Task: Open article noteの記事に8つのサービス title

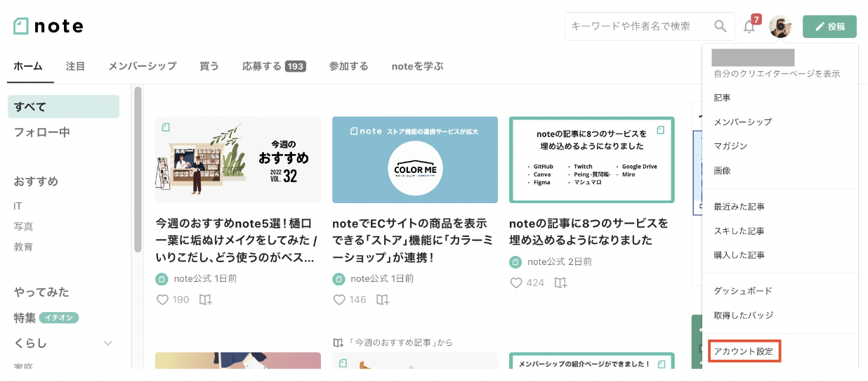Action: click(588, 232)
